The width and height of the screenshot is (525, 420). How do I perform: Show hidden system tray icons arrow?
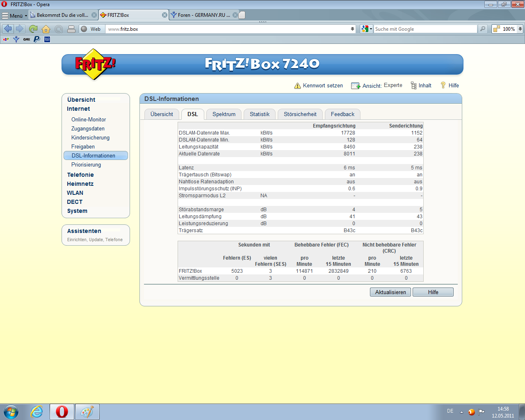tap(461, 412)
